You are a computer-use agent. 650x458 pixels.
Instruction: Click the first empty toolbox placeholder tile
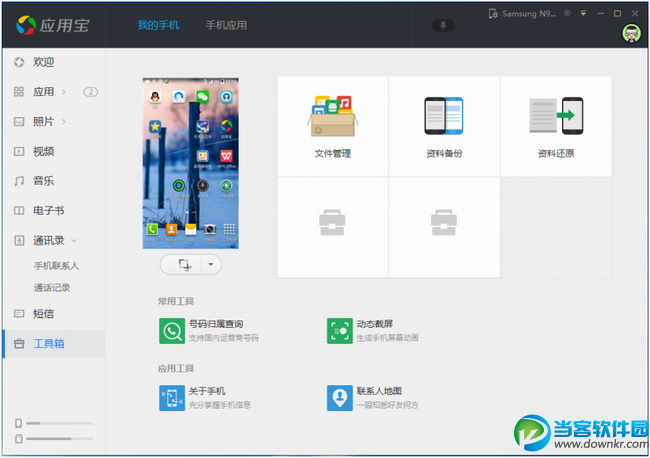[332, 227]
